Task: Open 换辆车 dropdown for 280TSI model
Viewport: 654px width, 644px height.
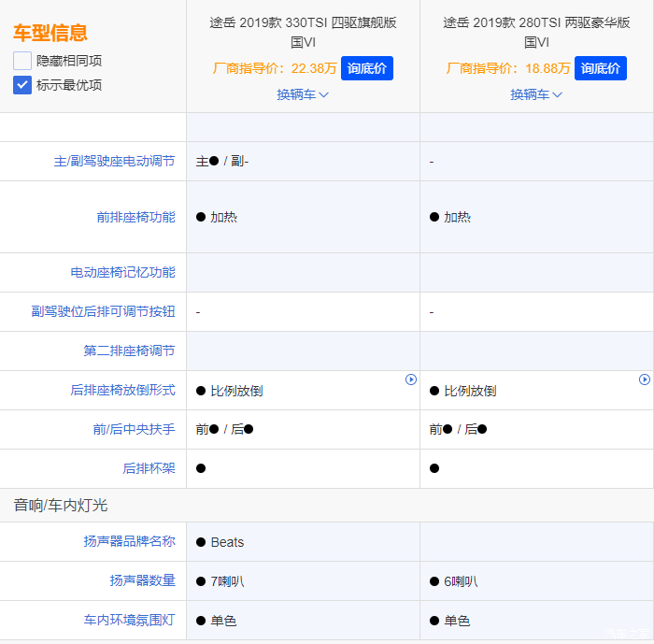Action: tap(536, 94)
